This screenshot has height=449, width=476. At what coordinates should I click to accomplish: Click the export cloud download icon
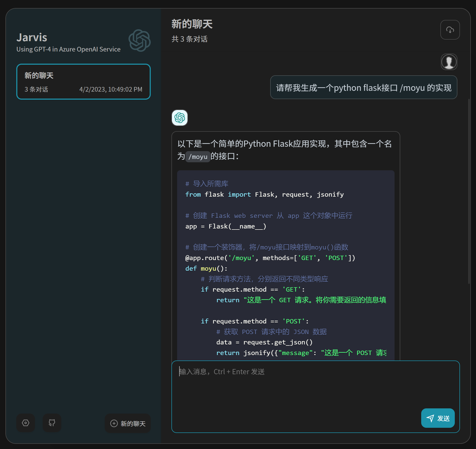450,30
